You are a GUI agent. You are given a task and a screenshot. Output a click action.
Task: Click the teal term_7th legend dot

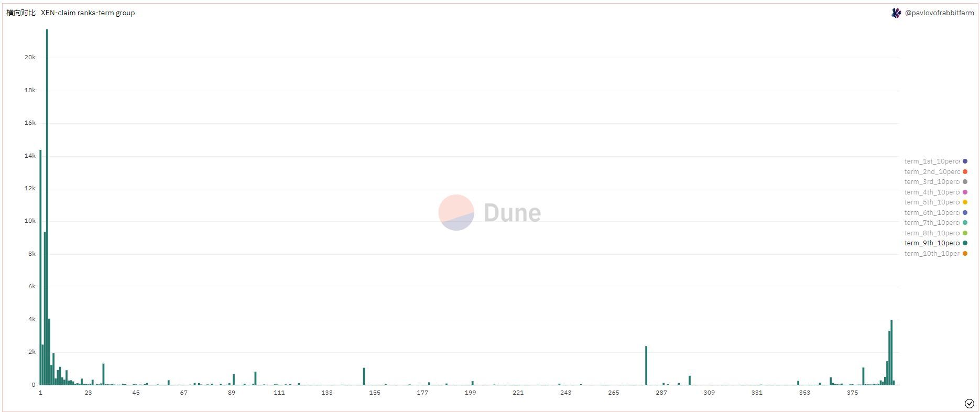(x=965, y=223)
